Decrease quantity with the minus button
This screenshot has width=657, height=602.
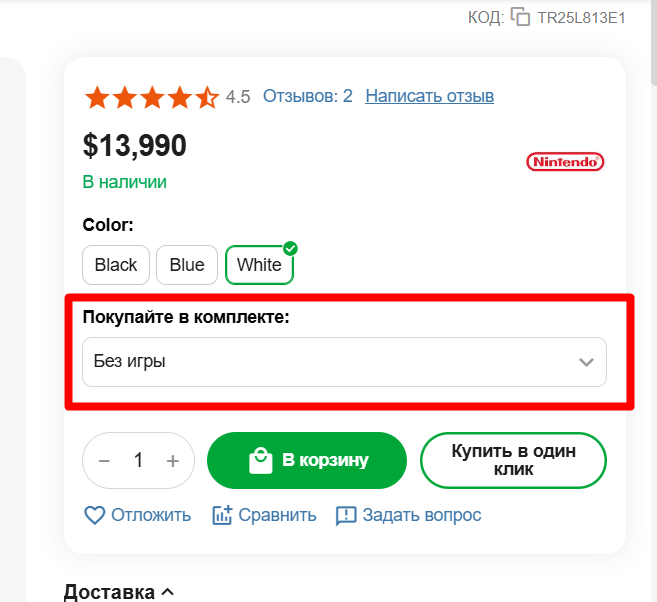[x=104, y=461]
